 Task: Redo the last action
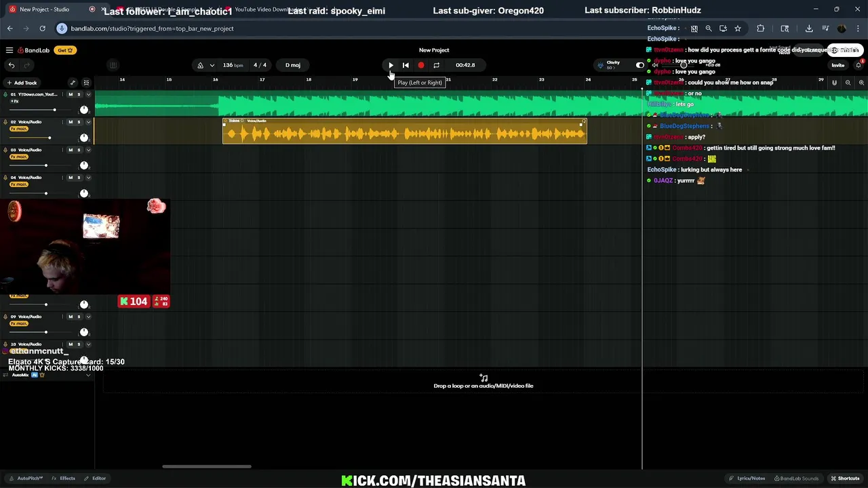27,65
